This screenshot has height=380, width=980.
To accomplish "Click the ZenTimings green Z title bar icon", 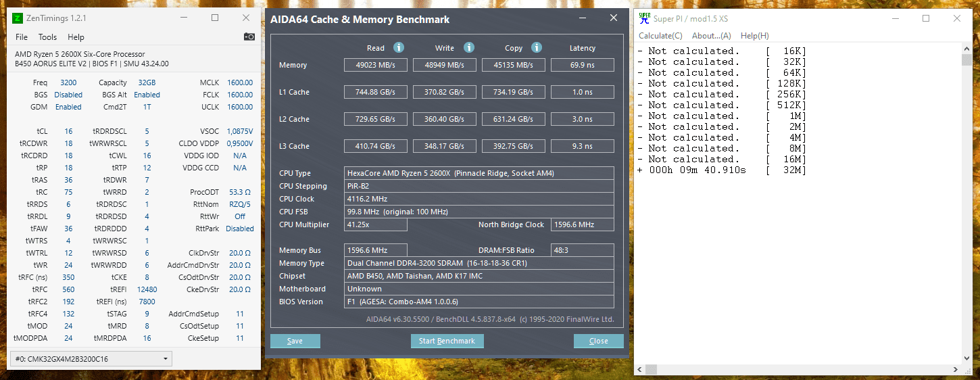I will pos(18,18).
